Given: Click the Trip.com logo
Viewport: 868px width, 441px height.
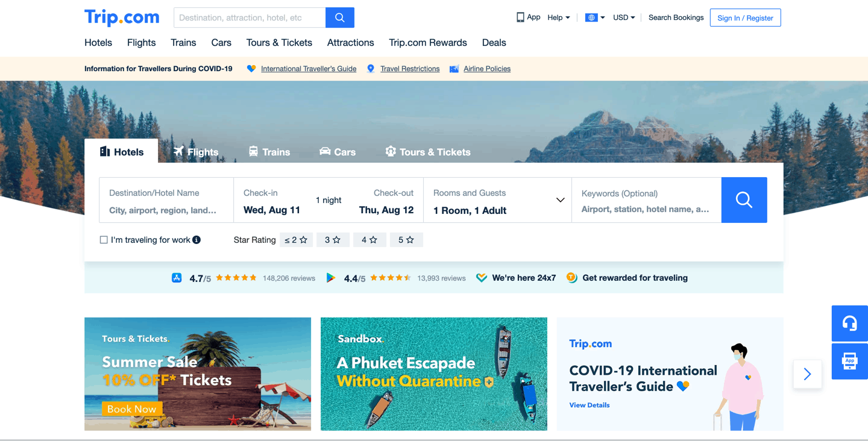Looking at the screenshot, I should click(x=122, y=17).
